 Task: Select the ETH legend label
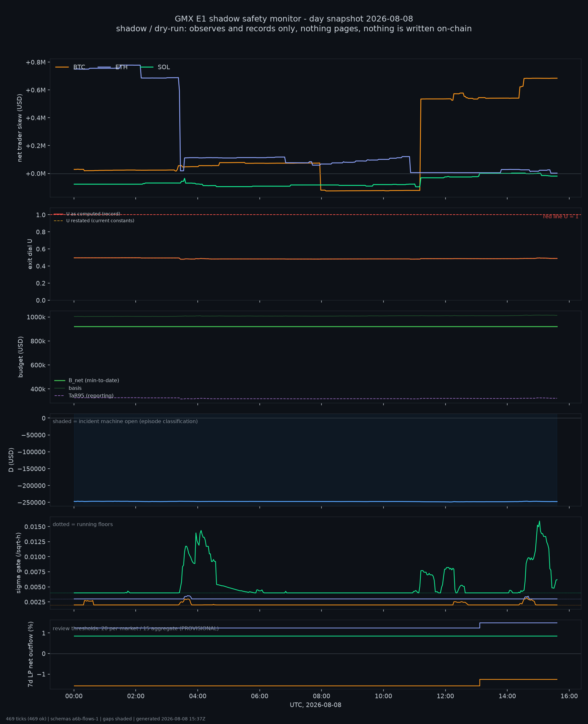(121, 67)
